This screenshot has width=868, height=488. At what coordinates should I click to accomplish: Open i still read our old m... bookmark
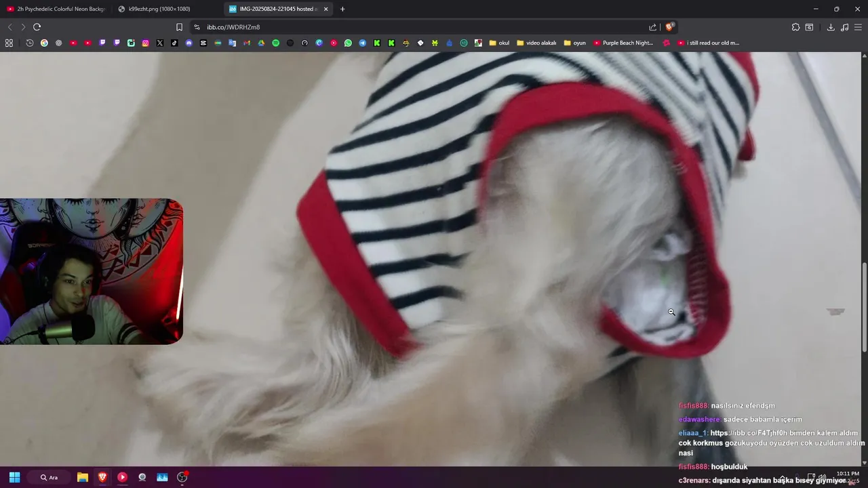click(x=708, y=43)
